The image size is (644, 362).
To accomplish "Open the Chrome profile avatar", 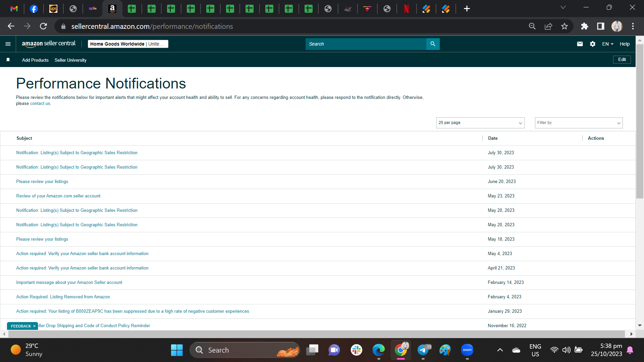I will 617,26.
